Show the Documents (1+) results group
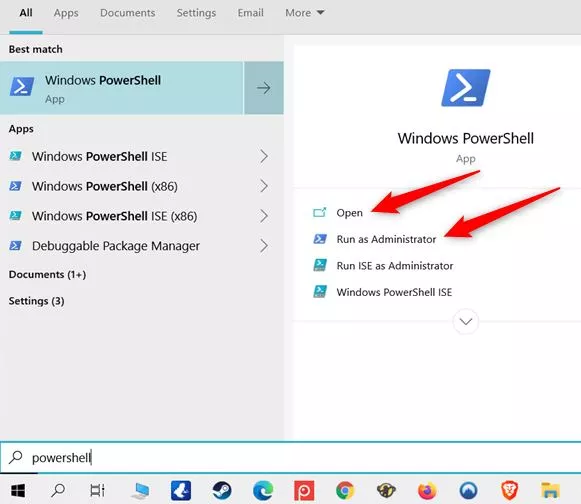 click(47, 275)
